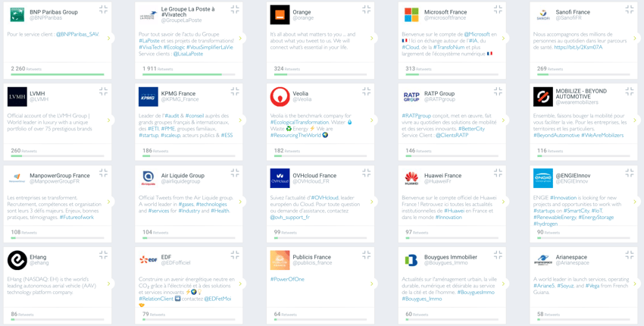The image size is (644, 326).
Task: Click the #Ariane5 hashtag
Action: [544, 285]
